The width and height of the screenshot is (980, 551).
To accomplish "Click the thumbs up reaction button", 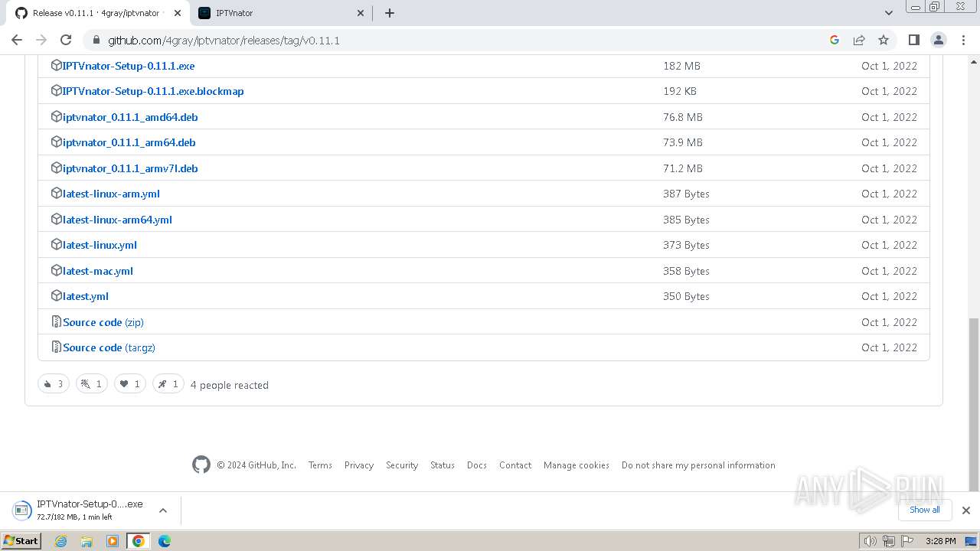I will click(x=54, y=384).
